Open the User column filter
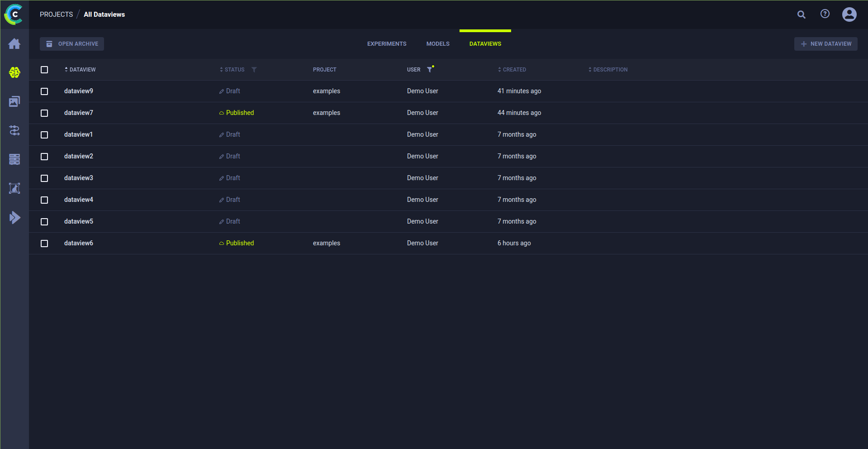This screenshot has height=449, width=868. pyautogui.click(x=430, y=70)
